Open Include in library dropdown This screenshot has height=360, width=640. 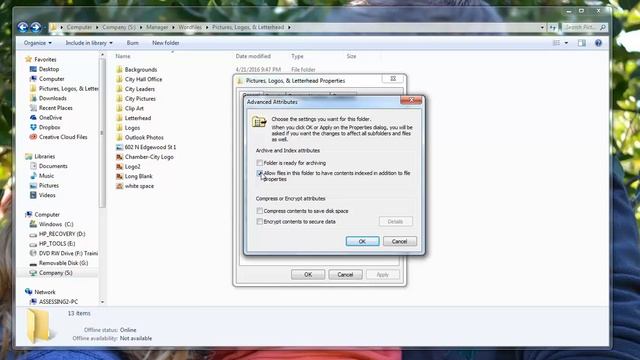[89, 43]
